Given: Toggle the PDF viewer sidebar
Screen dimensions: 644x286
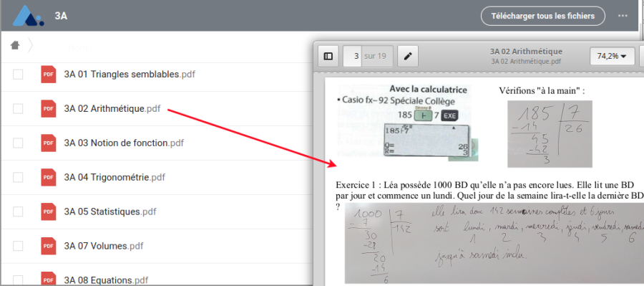Looking at the screenshot, I should click(x=328, y=57).
